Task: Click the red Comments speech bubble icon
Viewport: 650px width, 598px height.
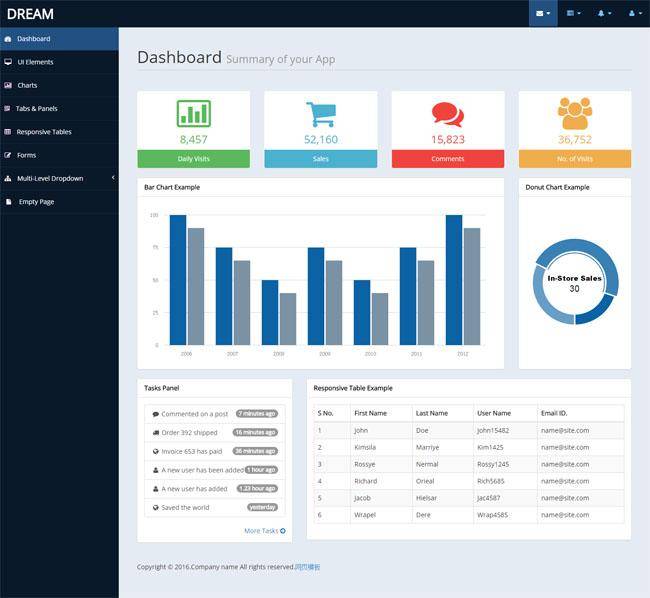Action: (x=447, y=113)
